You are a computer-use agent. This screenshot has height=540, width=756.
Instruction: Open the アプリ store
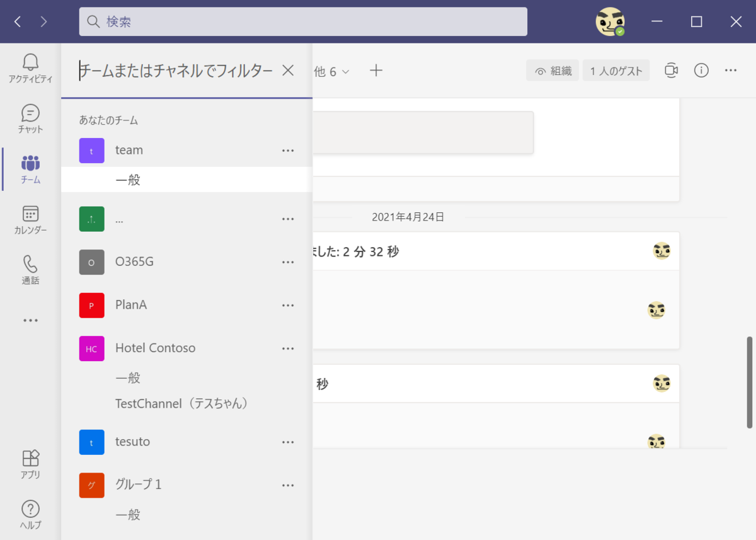point(30,464)
